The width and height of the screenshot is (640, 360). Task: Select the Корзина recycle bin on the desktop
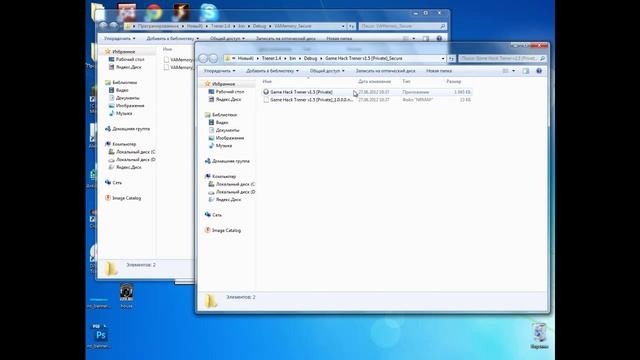(x=539, y=336)
